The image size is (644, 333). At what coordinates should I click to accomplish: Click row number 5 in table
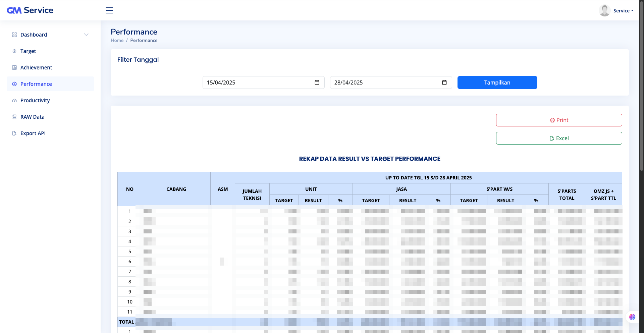[x=130, y=252]
